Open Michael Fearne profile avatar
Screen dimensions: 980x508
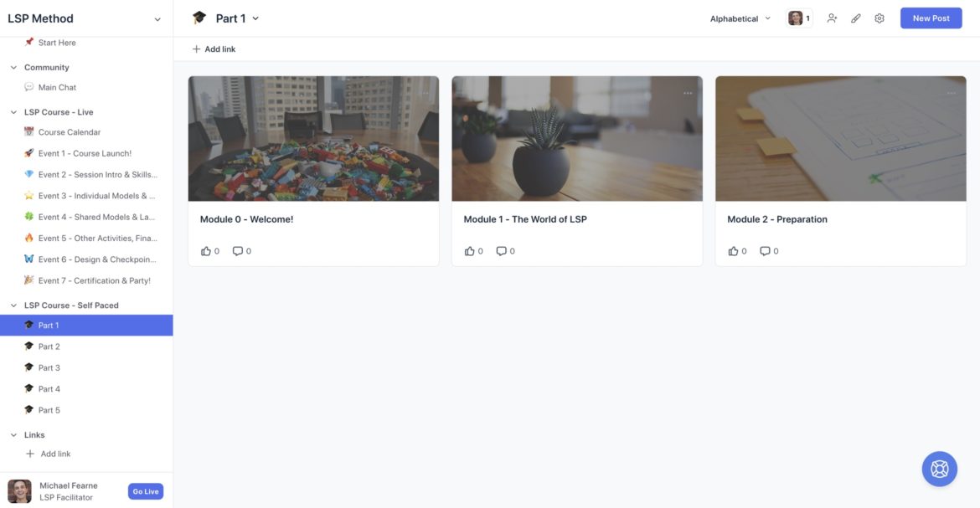tap(19, 492)
